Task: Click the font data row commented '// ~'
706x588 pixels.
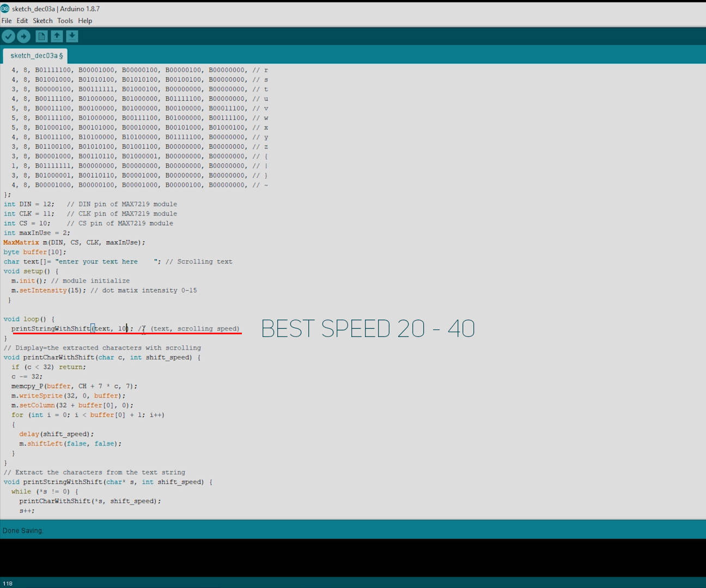Action: point(140,185)
